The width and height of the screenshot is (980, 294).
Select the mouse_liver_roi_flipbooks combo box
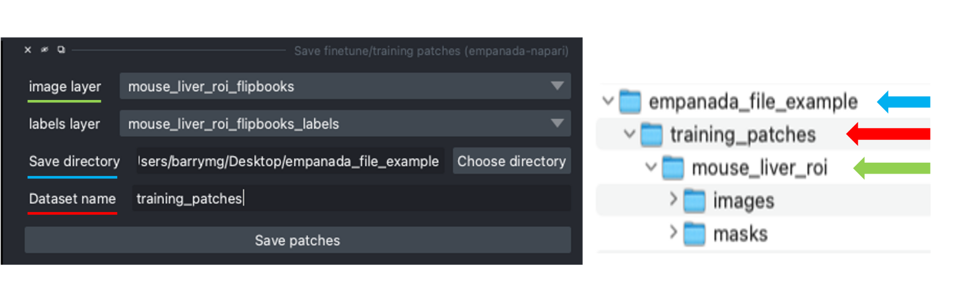(x=345, y=86)
